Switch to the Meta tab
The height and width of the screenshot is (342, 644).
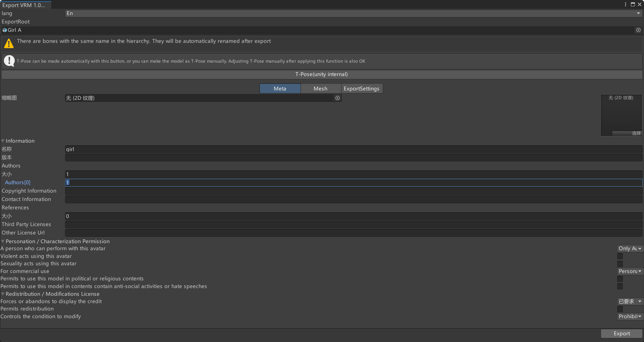[280, 89]
